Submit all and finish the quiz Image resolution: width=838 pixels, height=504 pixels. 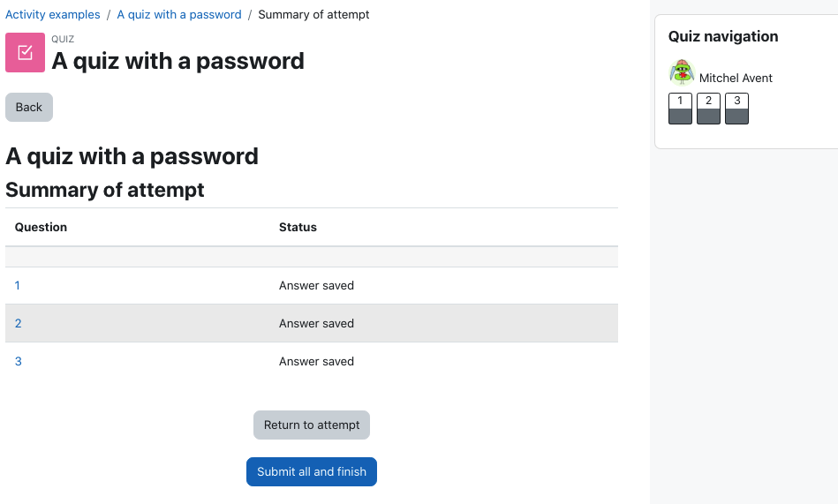point(312,471)
